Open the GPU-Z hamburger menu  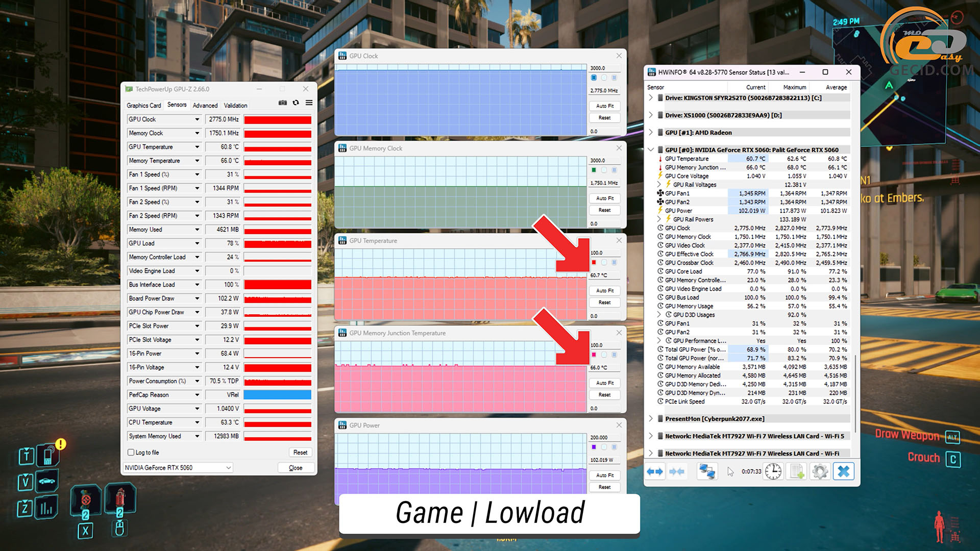pyautogui.click(x=309, y=103)
